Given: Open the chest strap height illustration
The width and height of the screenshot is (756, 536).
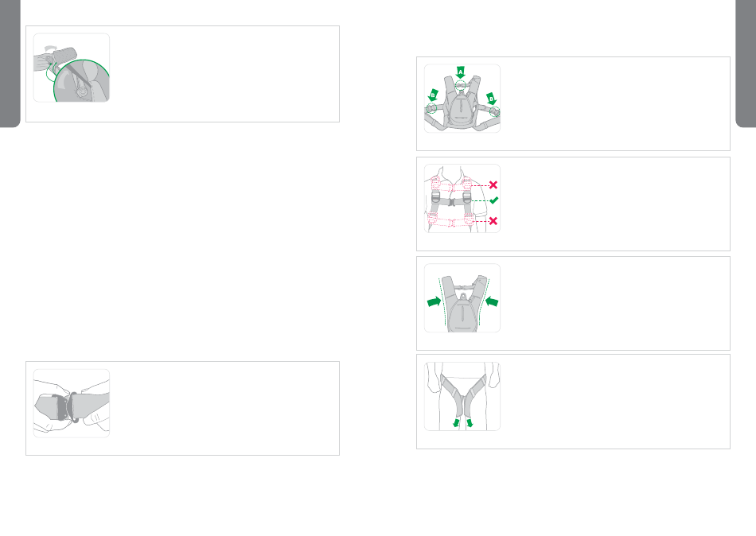Looking at the screenshot, I should point(462,199).
